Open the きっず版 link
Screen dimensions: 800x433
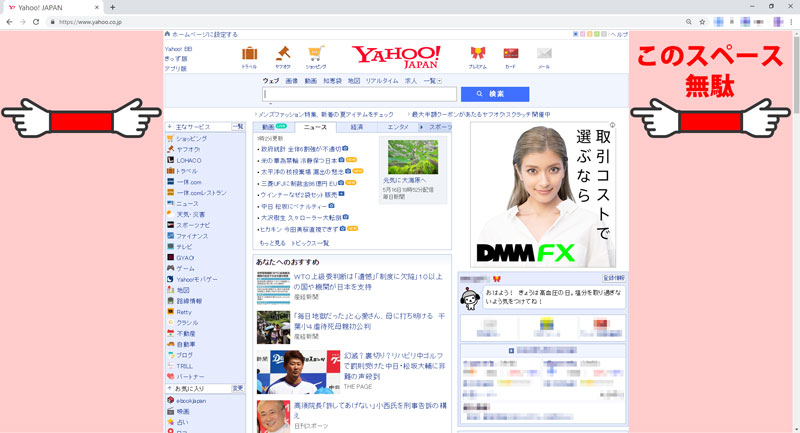click(176, 59)
